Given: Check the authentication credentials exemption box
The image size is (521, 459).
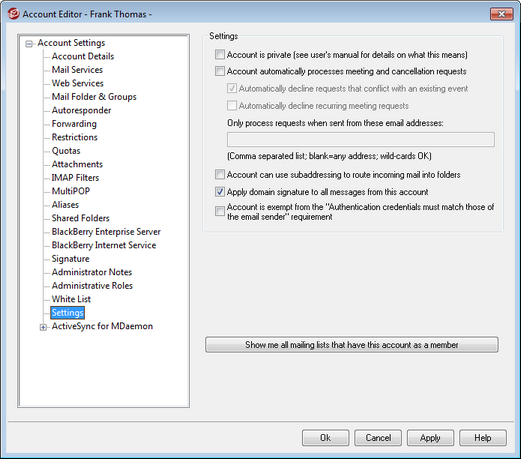Looking at the screenshot, I should click(220, 211).
